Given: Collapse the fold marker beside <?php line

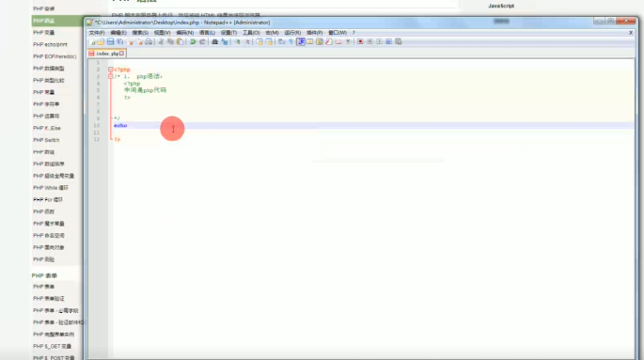Looking at the screenshot, I should pos(111,70).
